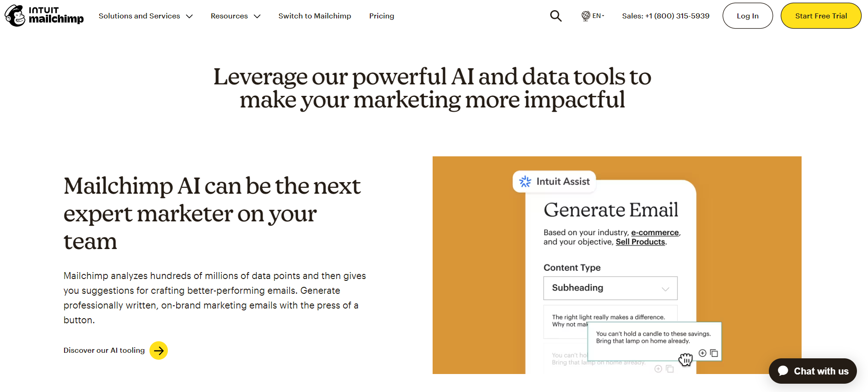Open the Subheading content type dropdown
The height and width of the screenshot is (392, 868).
pos(610,288)
